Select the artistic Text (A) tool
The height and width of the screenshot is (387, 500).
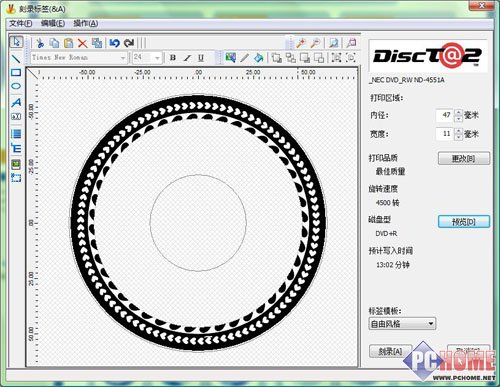16,102
